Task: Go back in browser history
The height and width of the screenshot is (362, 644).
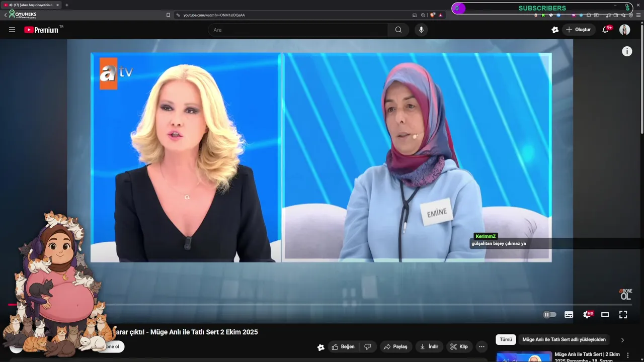Action: [5, 15]
